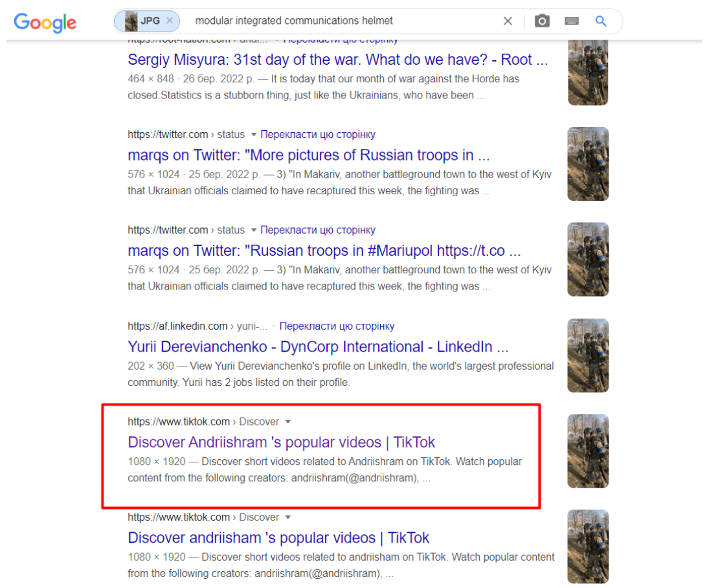Open the on-screen keyboard icon

[x=571, y=21]
